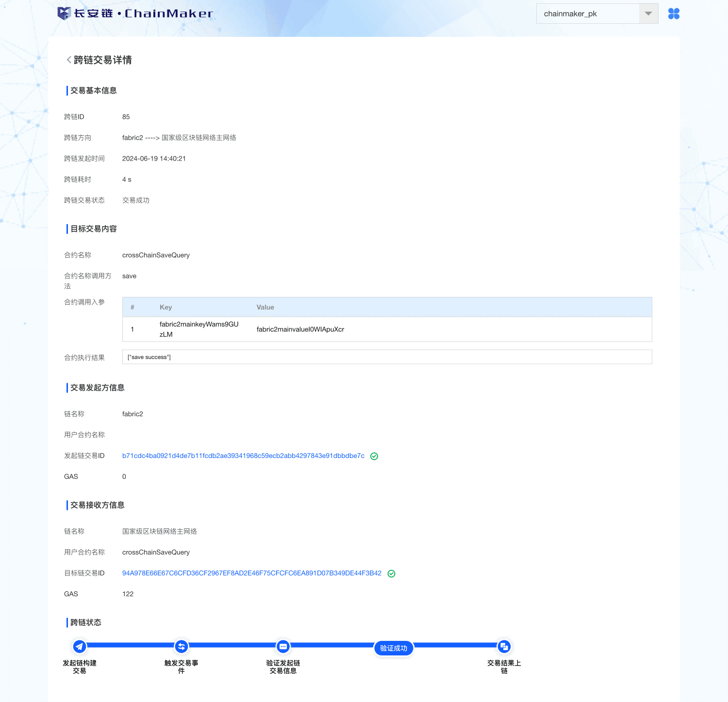Click the transaction result on-chain step icon
Screen dimensions: 728x702
click(x=504, y=646)
